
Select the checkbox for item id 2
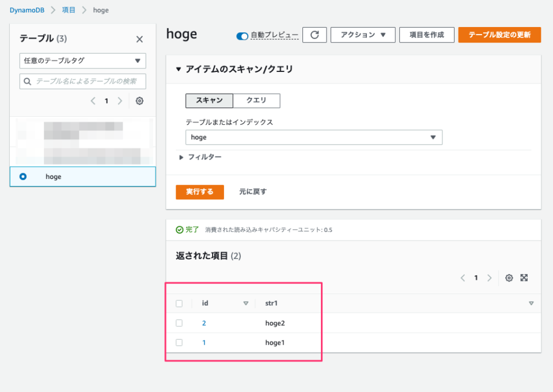tap(179, 323)
